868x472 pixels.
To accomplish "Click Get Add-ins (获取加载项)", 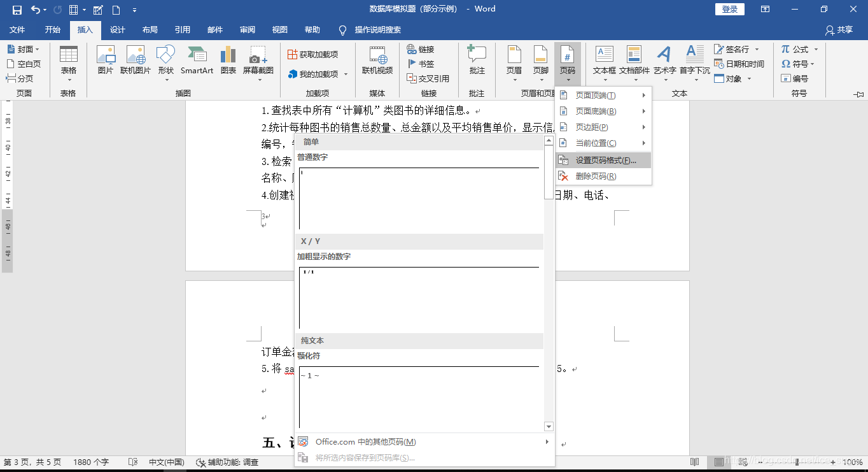I will point(313,55).
